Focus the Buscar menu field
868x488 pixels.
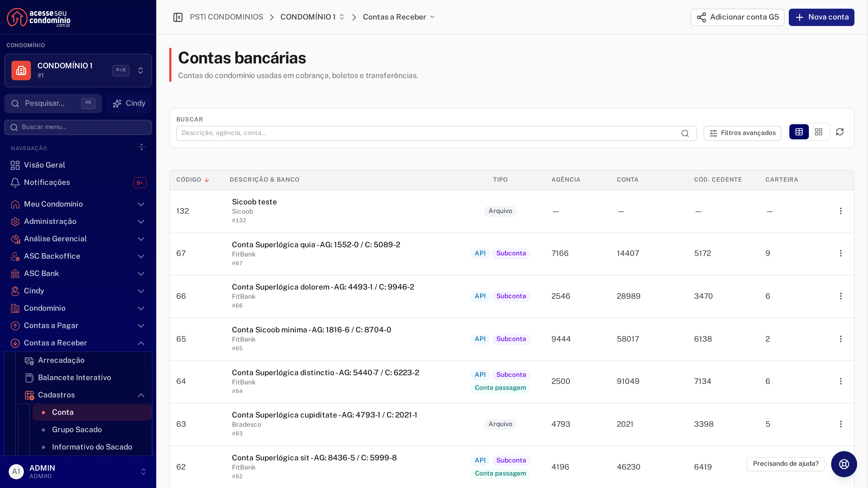coord(78,127)
